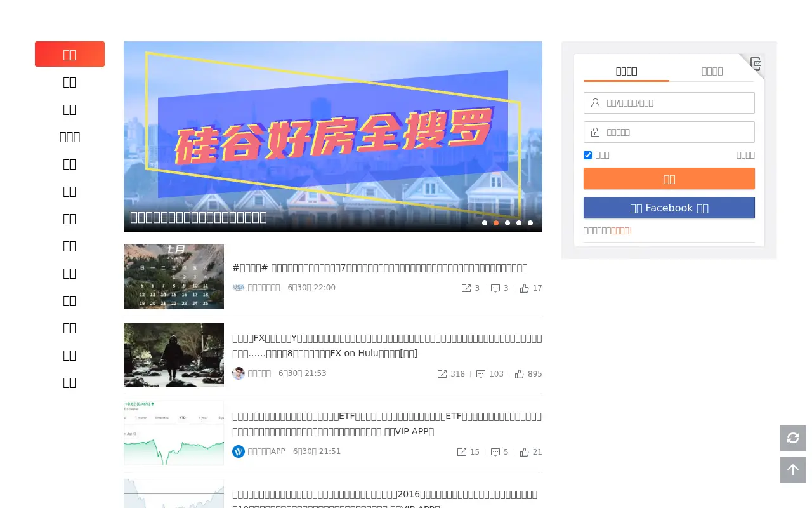Click the padlock icon in password field
Screen dimensions: 812x508
(595, 132)
